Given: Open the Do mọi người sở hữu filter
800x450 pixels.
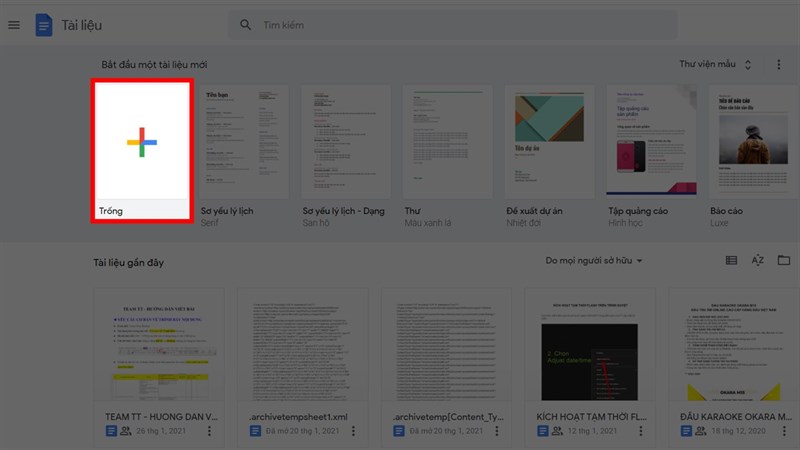Looking at the screenshot, I should click(594, 261).
